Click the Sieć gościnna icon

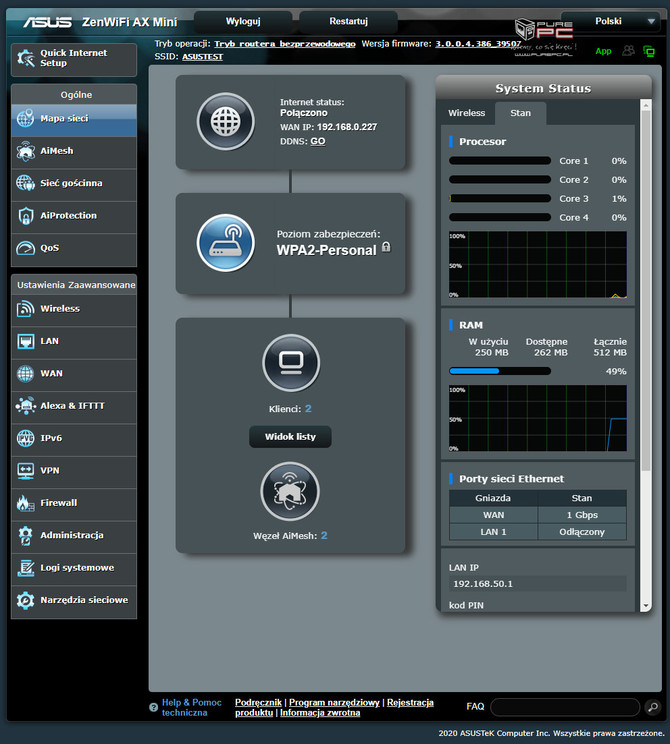(26, 183)
